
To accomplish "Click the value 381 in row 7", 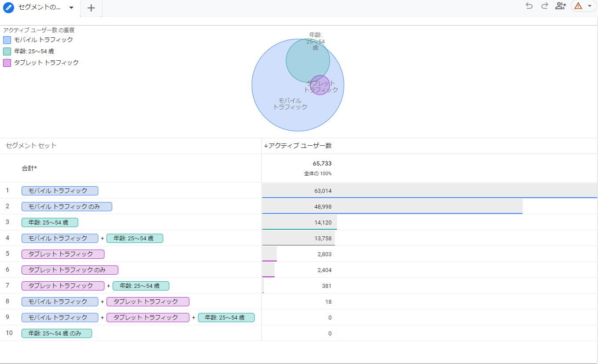I will pos(327,286).
